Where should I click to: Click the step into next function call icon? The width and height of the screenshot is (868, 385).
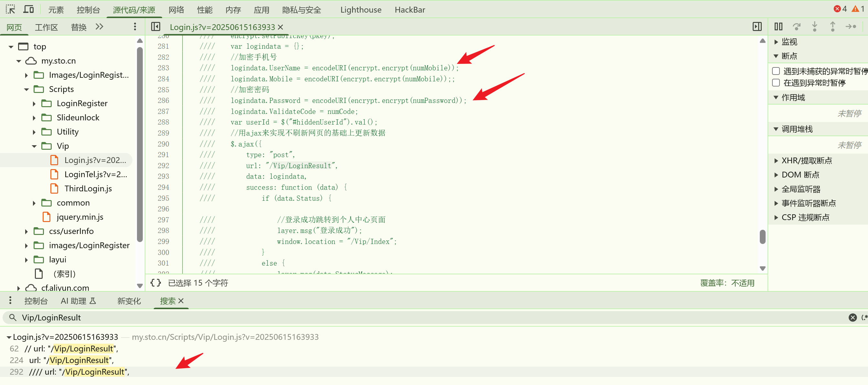815,26
